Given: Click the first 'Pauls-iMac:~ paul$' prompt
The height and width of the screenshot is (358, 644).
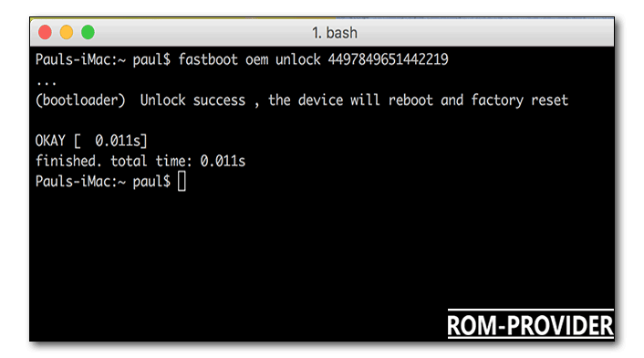Looking at the screenshot, I should click(103, 59).
